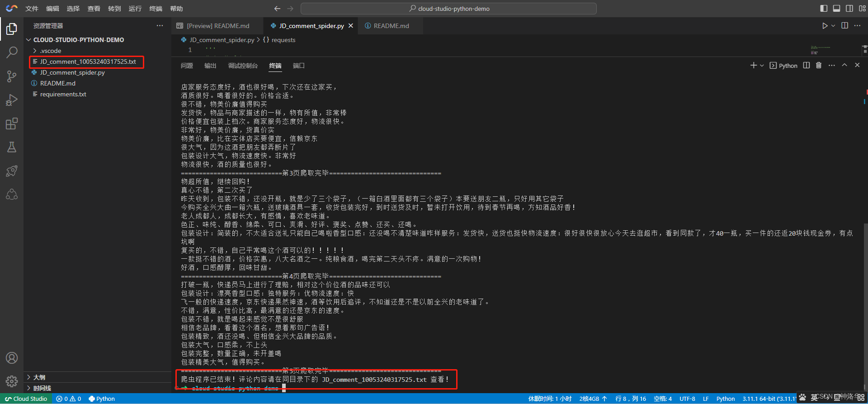Open the Extensions view
This screenshot has height=404, width=868.
pyautogui.click(x=12, y=124)
